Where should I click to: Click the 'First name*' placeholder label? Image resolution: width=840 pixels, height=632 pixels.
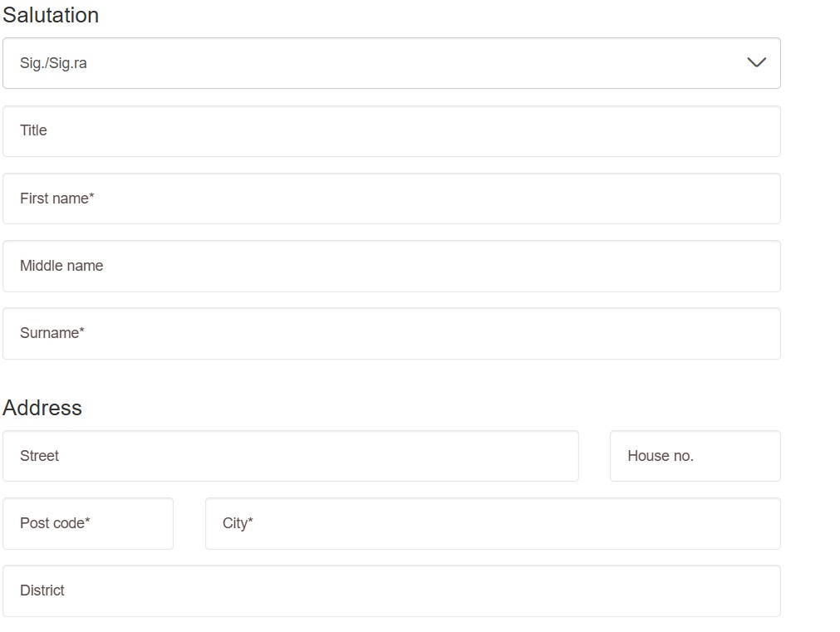click(x=56, y=198)
